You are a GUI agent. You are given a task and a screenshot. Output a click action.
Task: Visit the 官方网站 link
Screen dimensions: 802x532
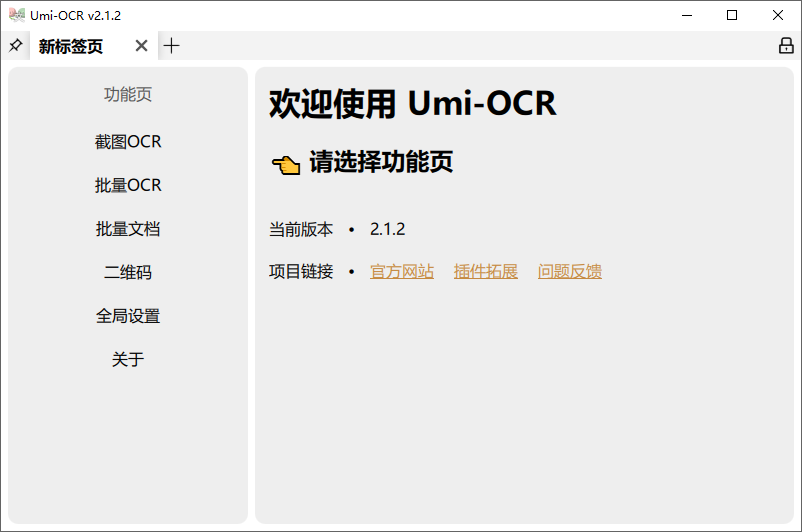pyautogui.click(x=402, y=271)
